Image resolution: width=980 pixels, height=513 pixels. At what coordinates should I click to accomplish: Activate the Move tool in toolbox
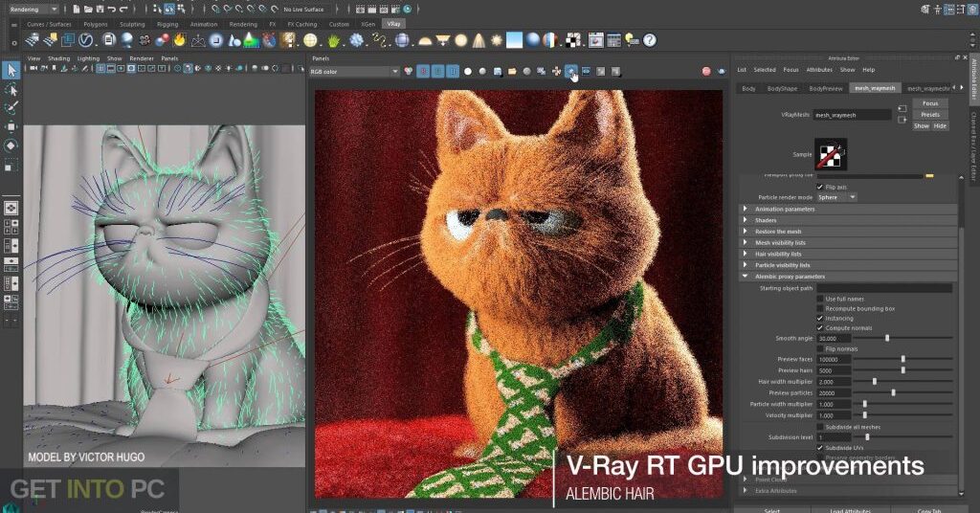(11, 127)
